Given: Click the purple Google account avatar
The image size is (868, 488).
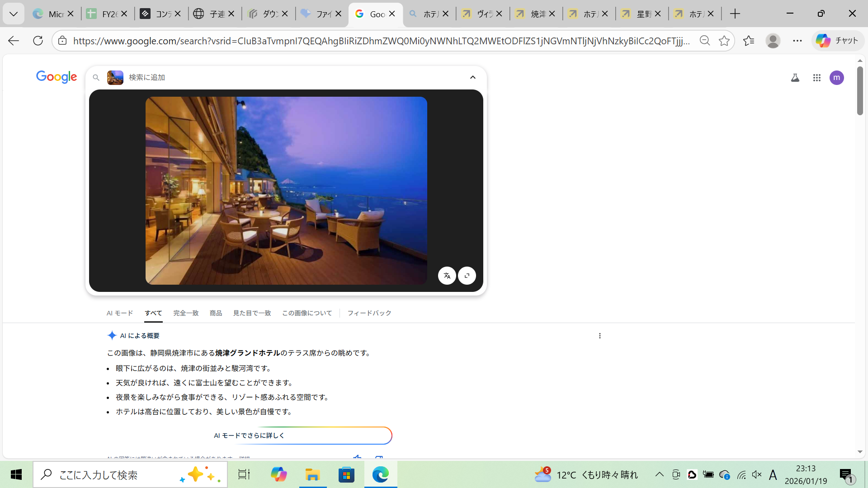Looking at the screenshot, I should [836, 78].
